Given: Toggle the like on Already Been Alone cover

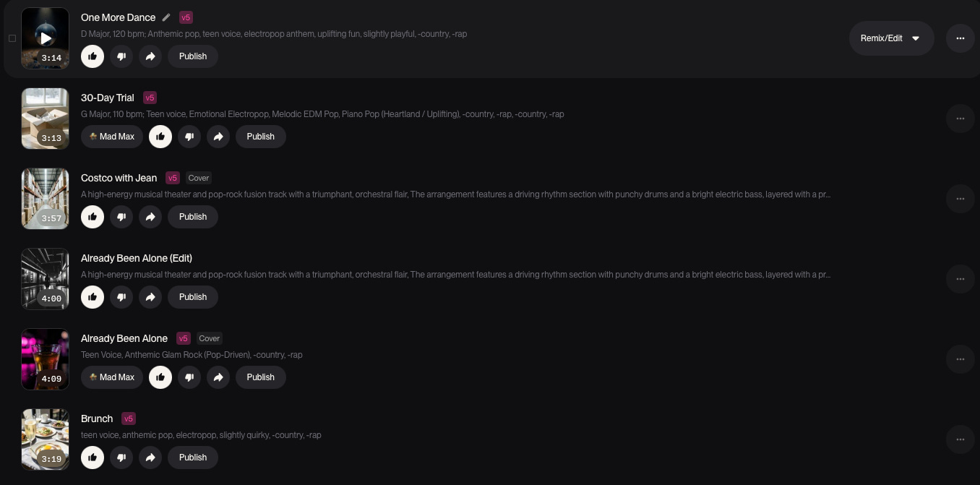Looking at the screenshot, I should click(x=160, y=377).
